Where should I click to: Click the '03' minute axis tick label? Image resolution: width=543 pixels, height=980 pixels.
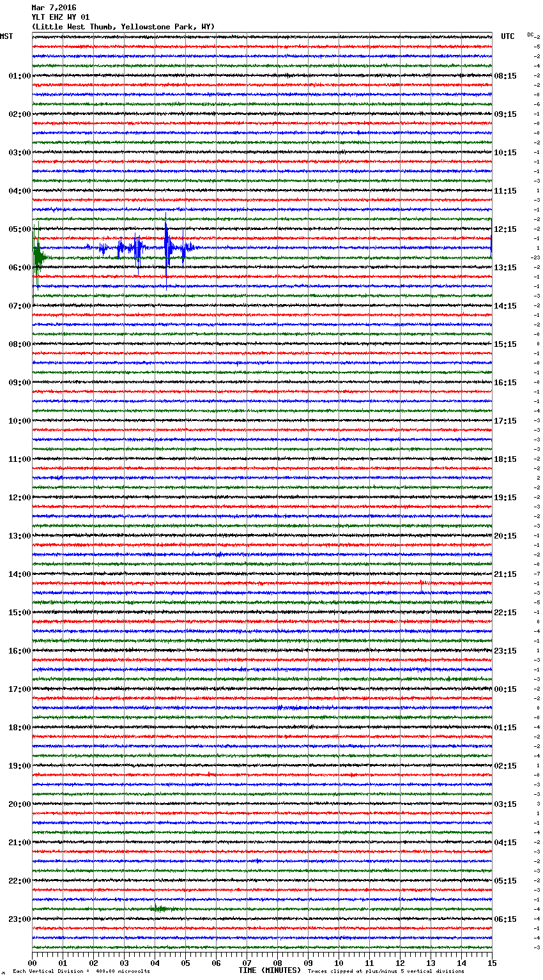click(125, 963)
